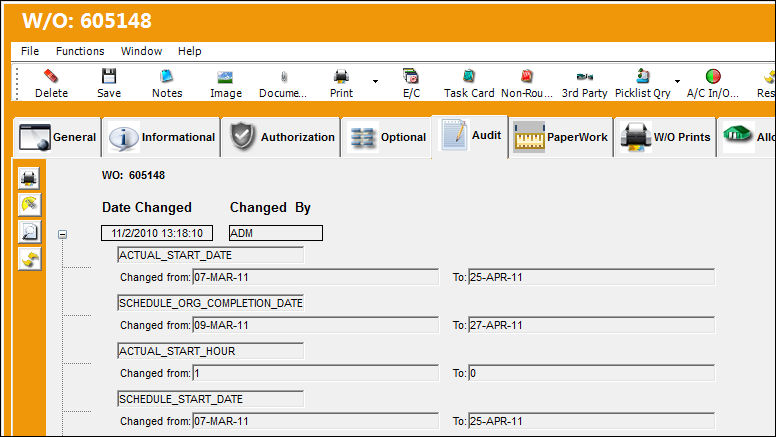Click the sidebar printer icon

click(x=29, y=178)
